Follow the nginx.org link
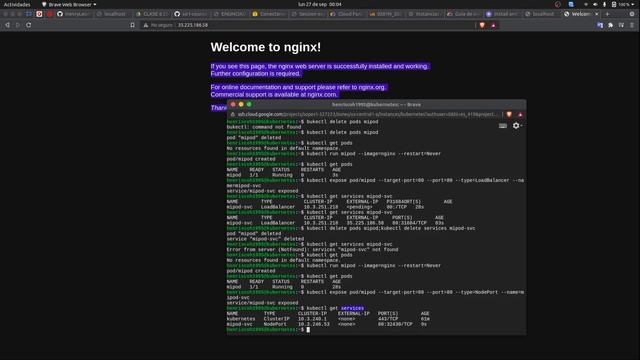 [x=371, y=87]
